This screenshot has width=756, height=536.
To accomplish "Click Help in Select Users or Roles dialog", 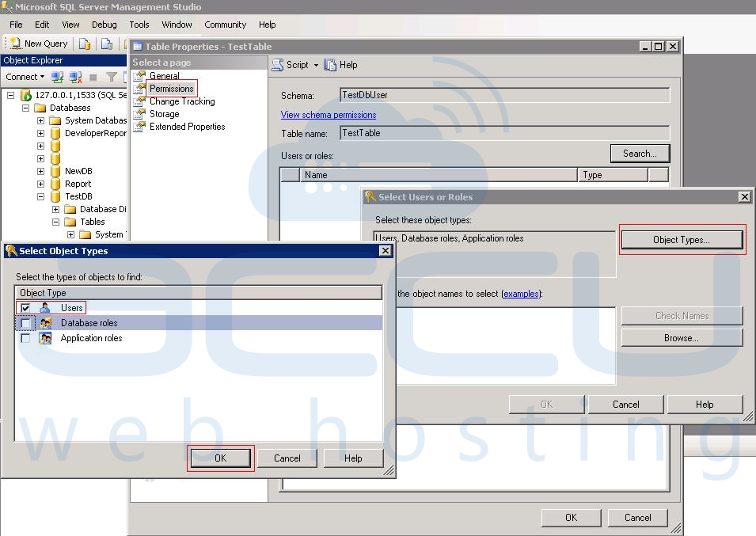I will point(705,405).
